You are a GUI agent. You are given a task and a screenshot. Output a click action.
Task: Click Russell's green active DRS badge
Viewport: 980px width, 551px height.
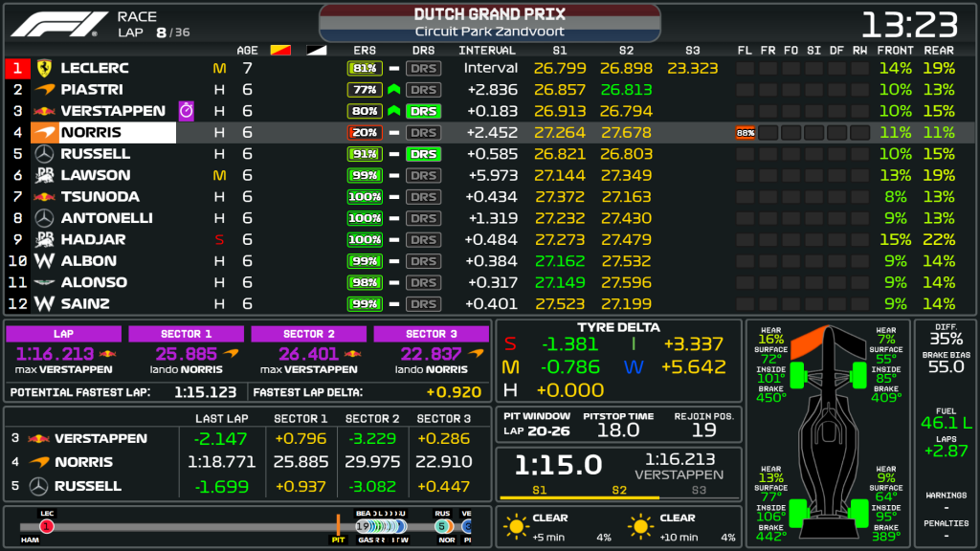coord(424,154)
